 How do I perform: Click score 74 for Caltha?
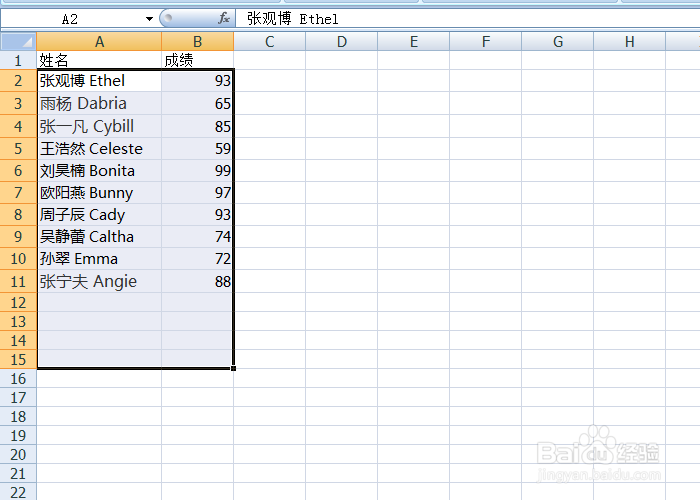[x=197, y=236]
